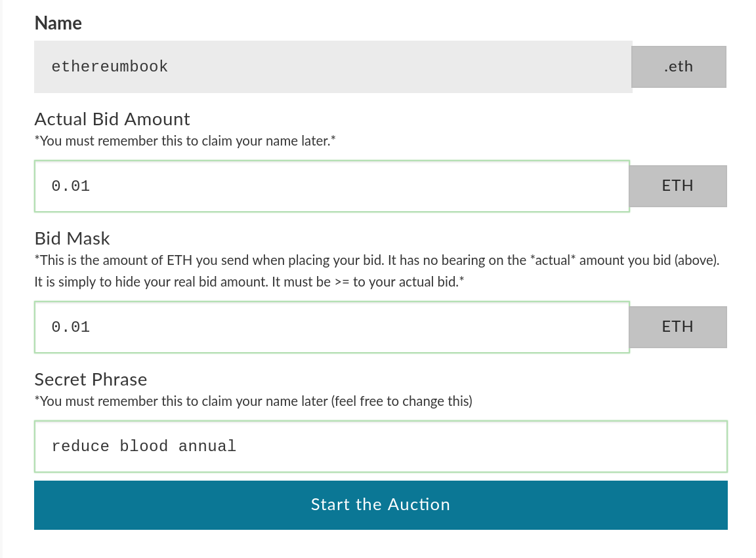Viewport: 756px width, 558px height.
Task: Click the ETH label beside Bid Mask
Action: point(678,327)
